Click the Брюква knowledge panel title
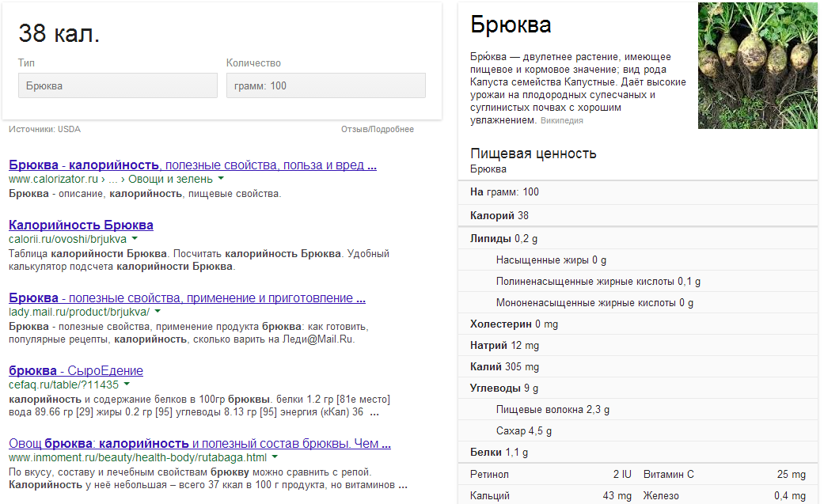The width and height of the screenshot is (824, 504). coord(511,25)
